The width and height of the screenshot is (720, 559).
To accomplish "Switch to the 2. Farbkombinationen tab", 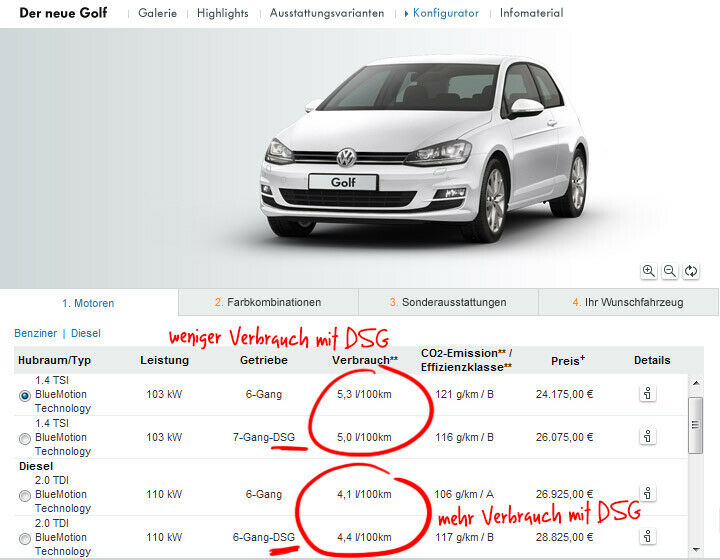I will [268, 302].
